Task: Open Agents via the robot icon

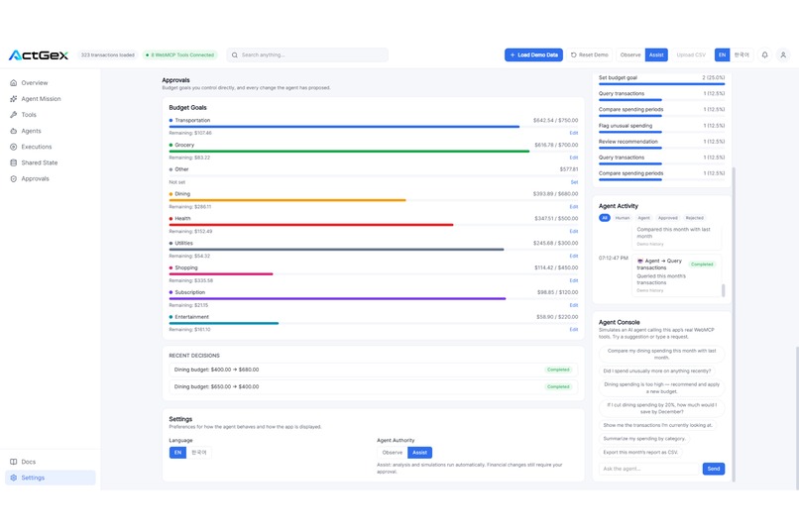Action: pos(14,131)
